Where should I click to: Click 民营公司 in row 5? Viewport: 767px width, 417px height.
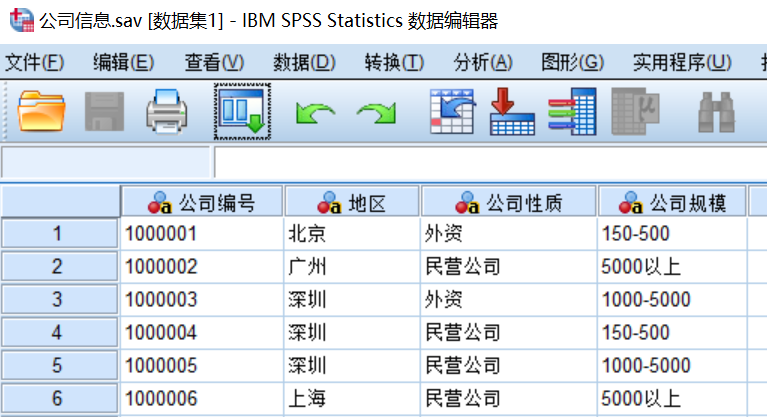(509, 365)
